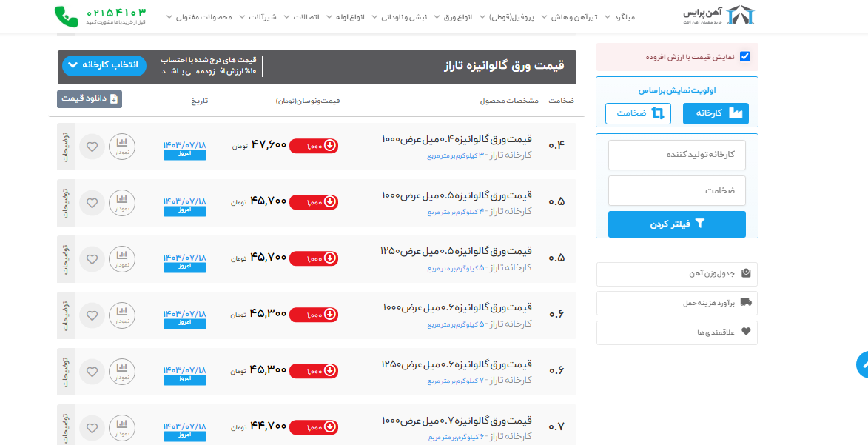Toggle show price with VAT checkbox

tap(744, 57)
